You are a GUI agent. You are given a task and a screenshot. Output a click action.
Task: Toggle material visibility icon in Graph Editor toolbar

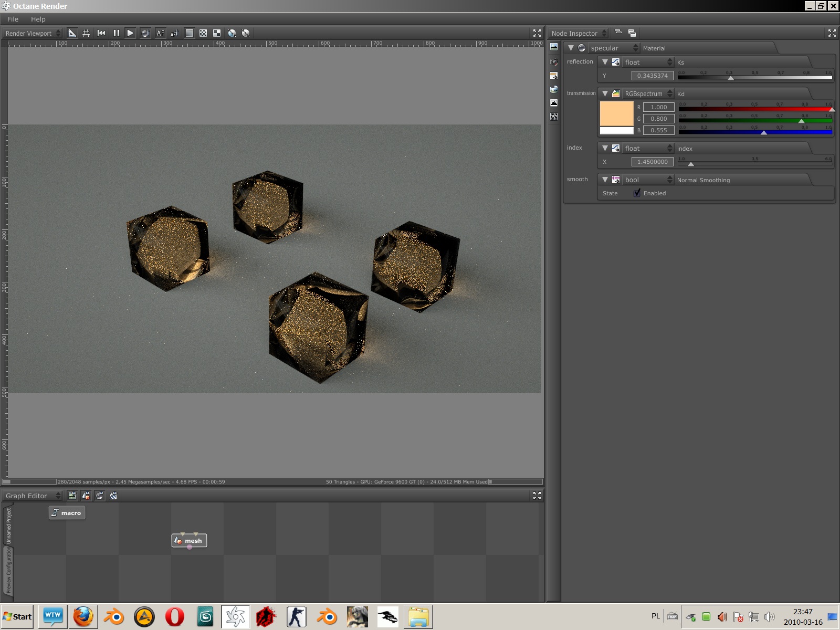pos(99,496)
